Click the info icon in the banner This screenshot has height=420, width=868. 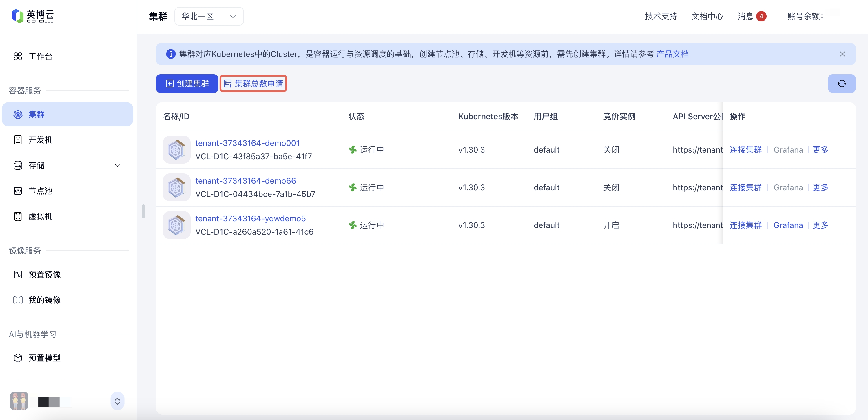click(x=171, y=54)
